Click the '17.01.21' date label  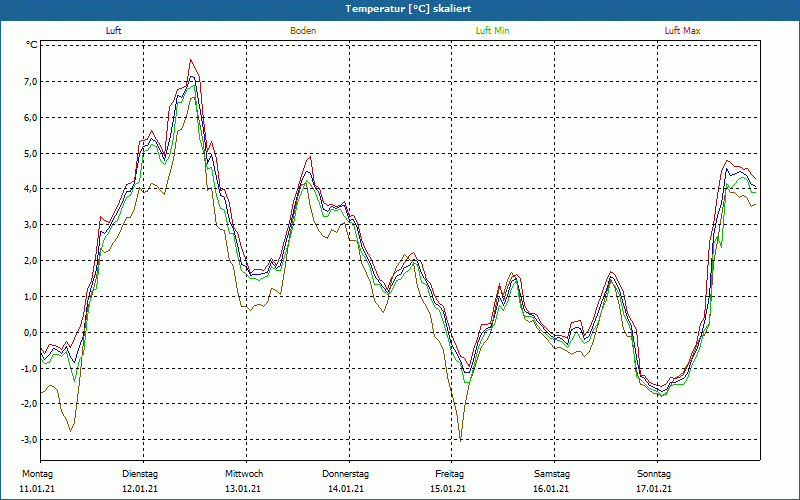(x=654, y=489)
